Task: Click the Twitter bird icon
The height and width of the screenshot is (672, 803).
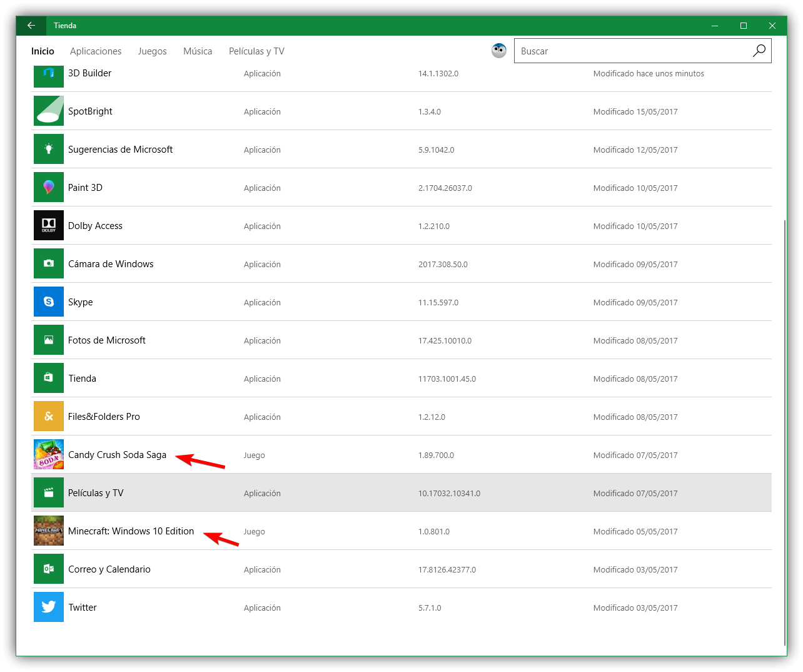Action: pyautogui.click(x=49, y=607)
